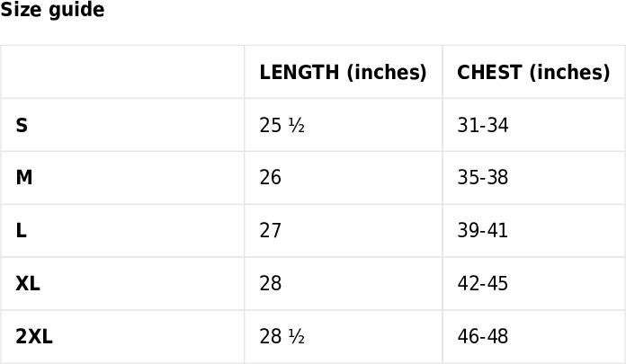Screen dimensions: 626x364
Task: Click the S size row label
Action: (x=22, y=125)
